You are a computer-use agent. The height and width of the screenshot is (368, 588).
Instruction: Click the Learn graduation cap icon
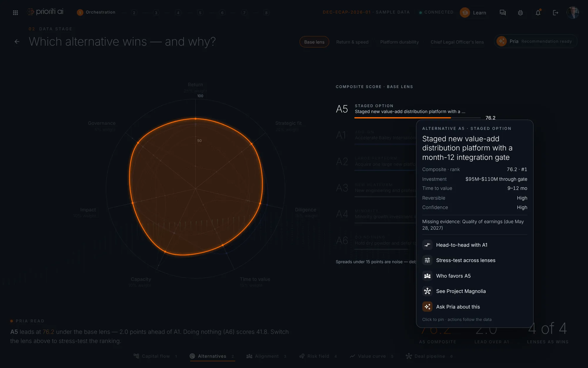pyautogui.click(x=465, y=13)
